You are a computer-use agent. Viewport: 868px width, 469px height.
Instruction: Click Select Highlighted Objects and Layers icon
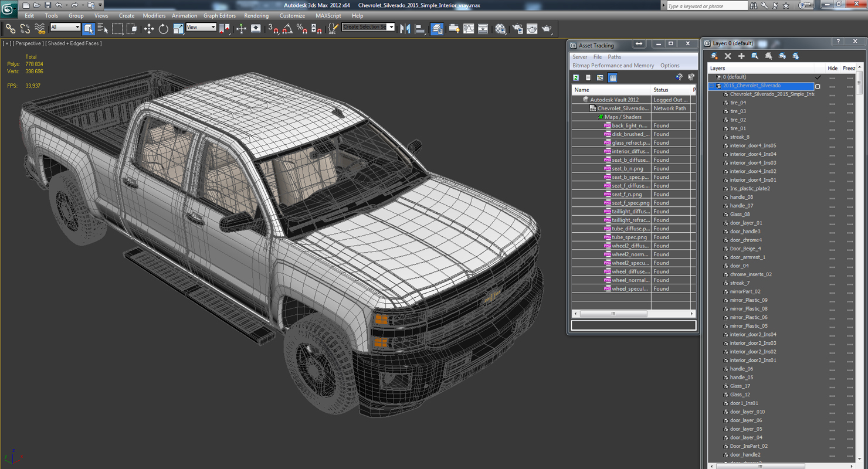(755, 56)
